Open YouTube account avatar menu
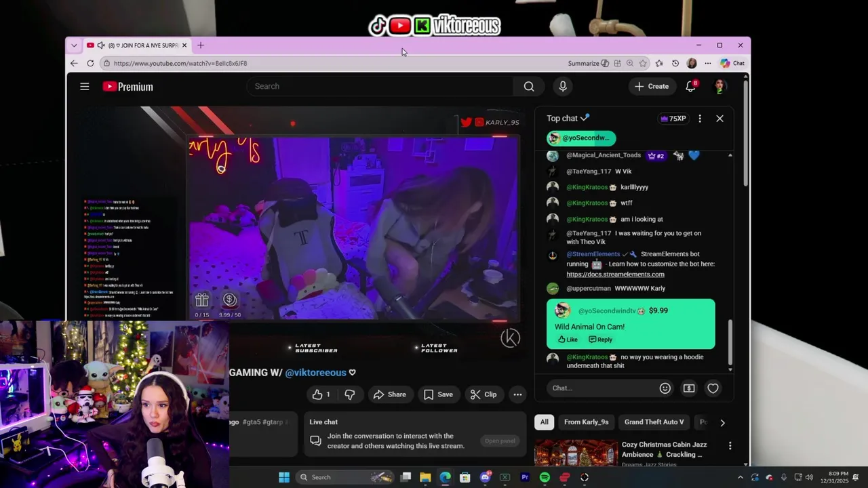868x488 pixels. point(720,86)
